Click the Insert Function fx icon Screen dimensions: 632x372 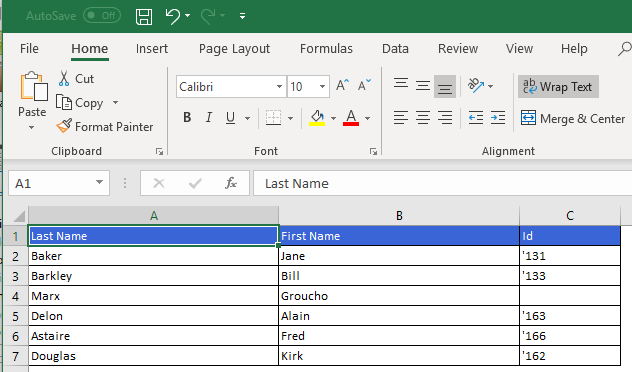(x=231, y=183)
